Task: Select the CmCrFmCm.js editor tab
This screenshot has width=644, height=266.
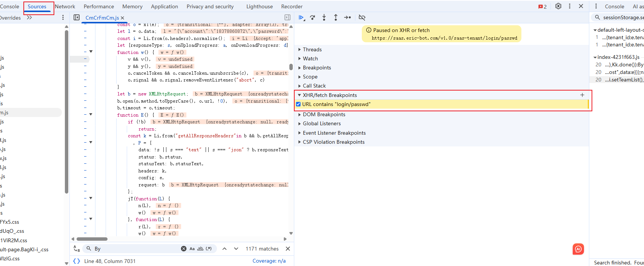Action: [x=102, y=18]
